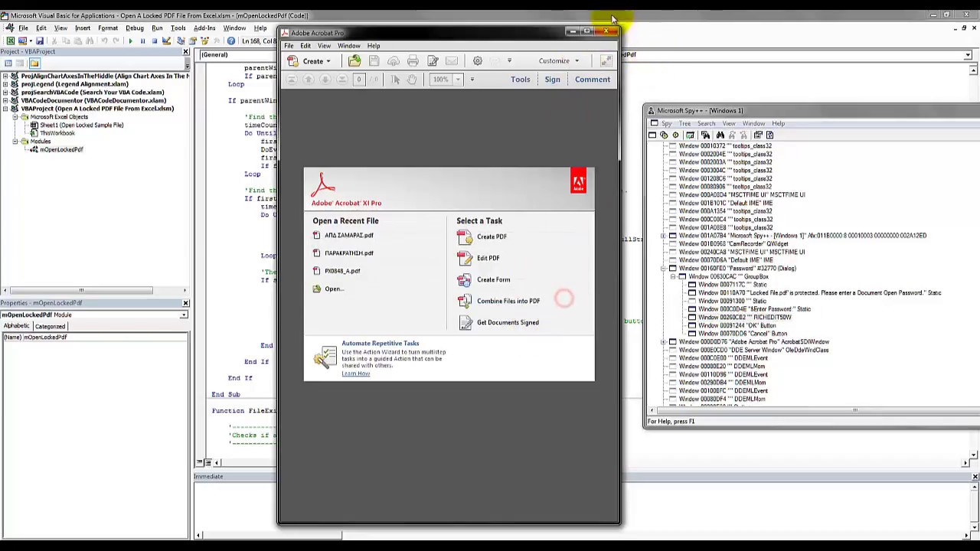Click the Reset stop icon in VBA toolbar
This screenshot has height=551, width=980.
coord(155,41)
